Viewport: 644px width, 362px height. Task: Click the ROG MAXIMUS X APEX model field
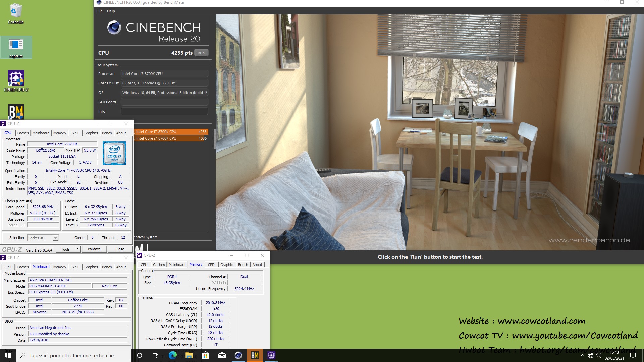coord(60,286)
